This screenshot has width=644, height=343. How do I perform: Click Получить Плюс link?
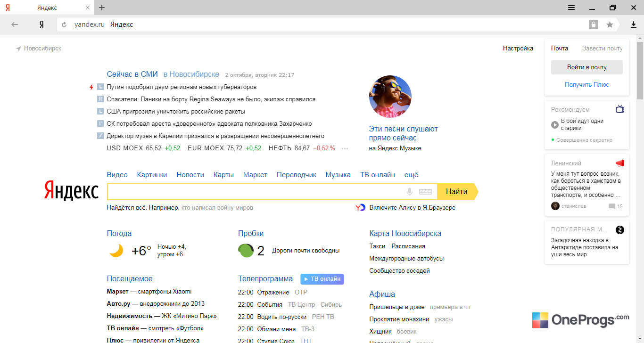point(587,85)
